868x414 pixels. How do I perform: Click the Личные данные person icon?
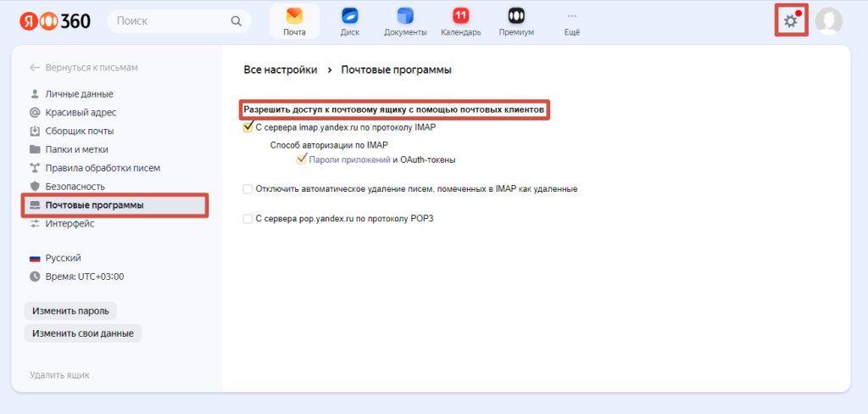coord(35,94)
